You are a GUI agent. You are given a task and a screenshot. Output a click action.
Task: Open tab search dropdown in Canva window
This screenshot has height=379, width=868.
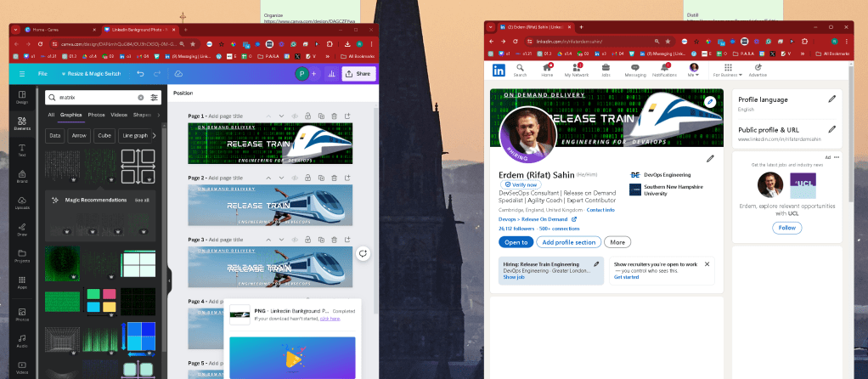[x=15, y=30]
